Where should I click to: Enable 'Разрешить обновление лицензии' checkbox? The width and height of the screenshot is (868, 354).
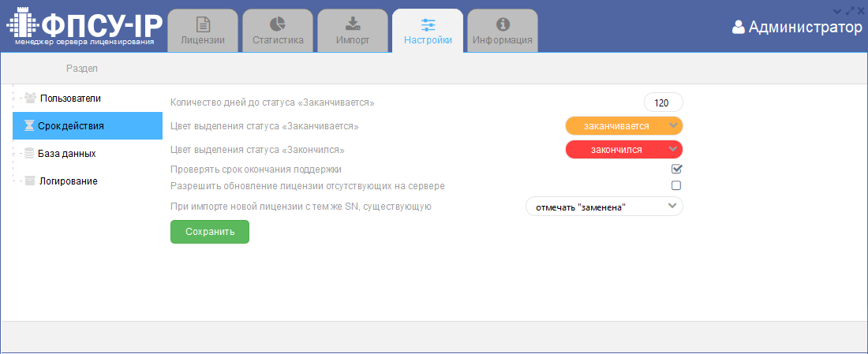tap(676, 186)
